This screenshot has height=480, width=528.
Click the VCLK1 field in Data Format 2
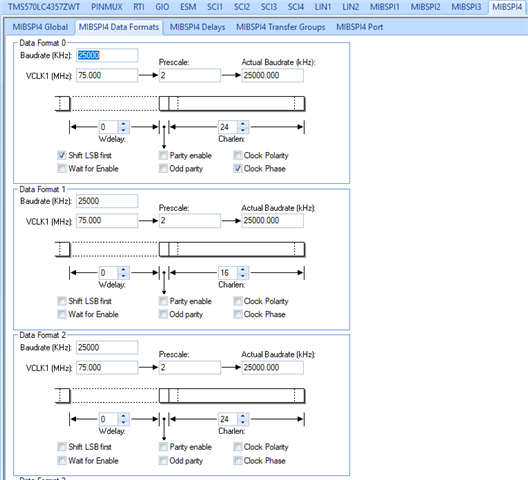tap(107, 367)
